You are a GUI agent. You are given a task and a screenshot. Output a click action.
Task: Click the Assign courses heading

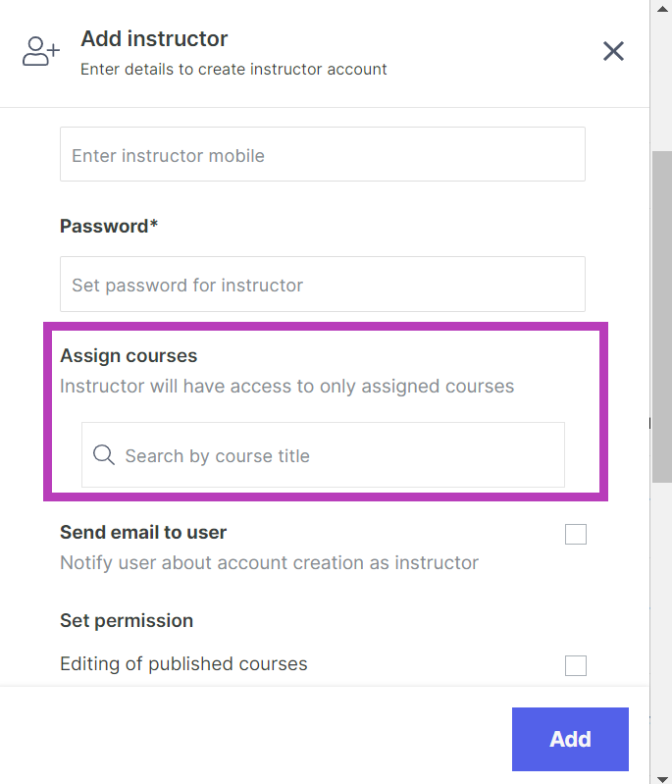129,355
